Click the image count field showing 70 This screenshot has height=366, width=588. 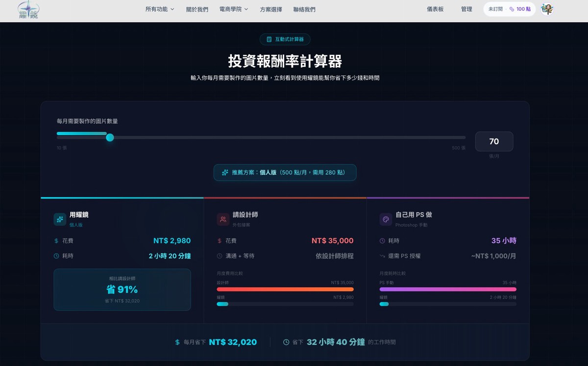pos(494,141)
